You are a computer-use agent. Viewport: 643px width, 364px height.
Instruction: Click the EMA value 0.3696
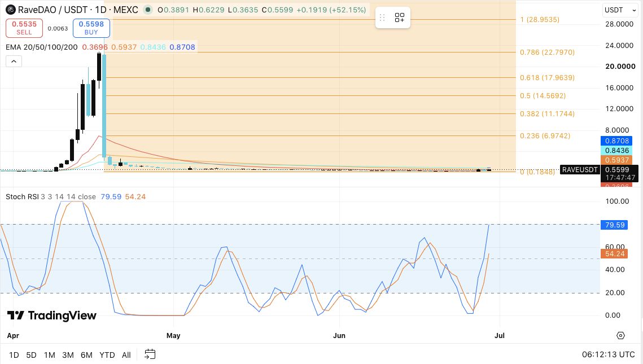coord(95,47)
